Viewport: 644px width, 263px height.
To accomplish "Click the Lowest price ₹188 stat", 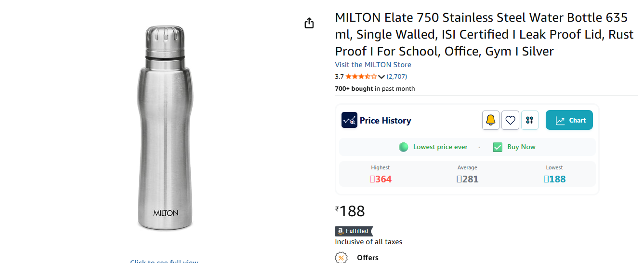I will coord(554,179).
